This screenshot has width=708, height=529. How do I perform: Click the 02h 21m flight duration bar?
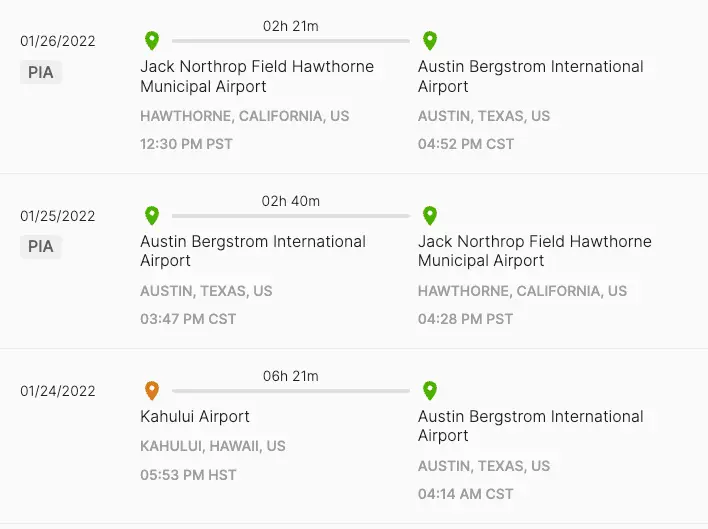(290, 41)
